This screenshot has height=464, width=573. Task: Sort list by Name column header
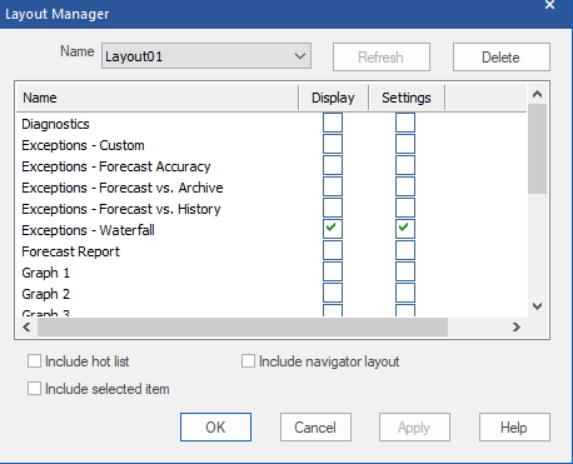(158, 98)
